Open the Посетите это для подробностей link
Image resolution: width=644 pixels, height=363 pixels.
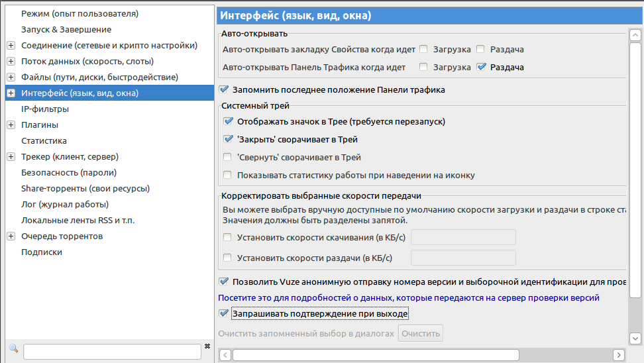(409, 297)
